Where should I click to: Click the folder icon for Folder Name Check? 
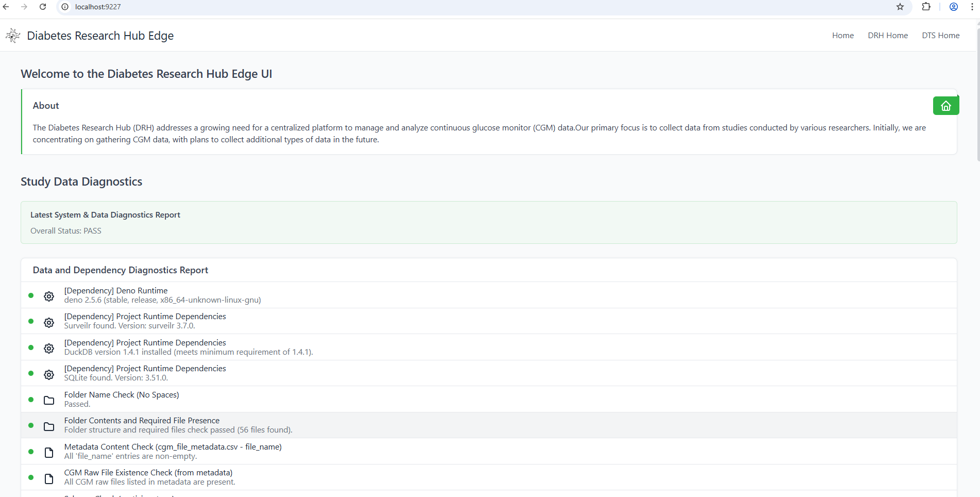click(49, 401)
